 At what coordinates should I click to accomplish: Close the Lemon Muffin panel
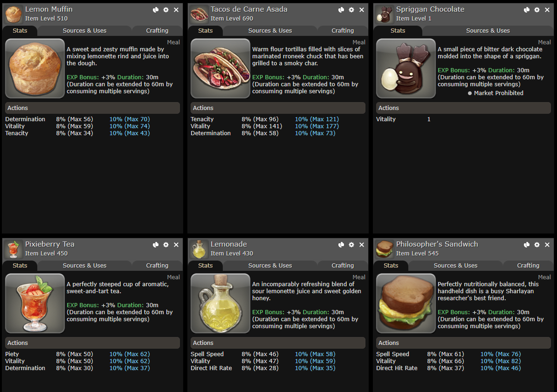(x=176, y=10)
